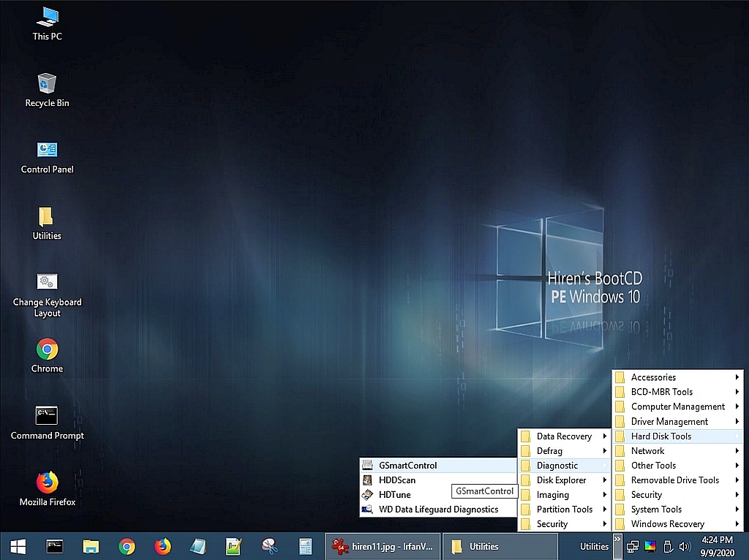Viewport: 749px width, 560px height.
Task: Expand the Computer Management menu folder
Action: click(x=677, y=406)
